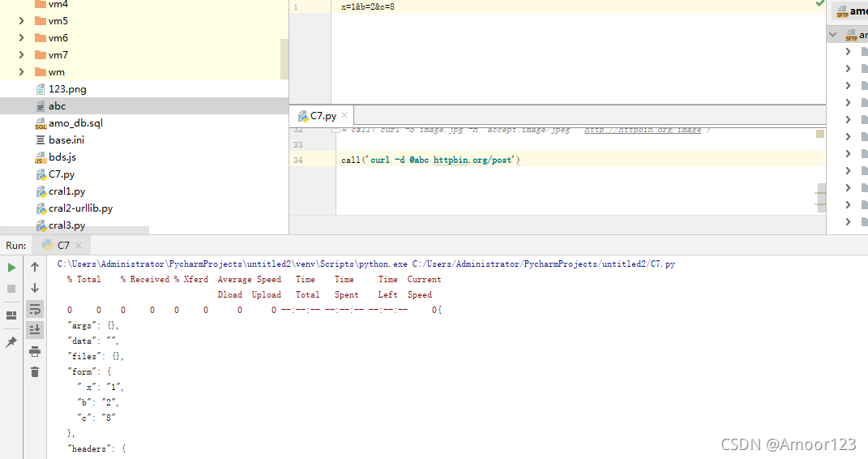Collapse the SFTP remote host root node
The width and height of the screenshot is (868, 459).
pyautogui.click(x=832, y=34)
